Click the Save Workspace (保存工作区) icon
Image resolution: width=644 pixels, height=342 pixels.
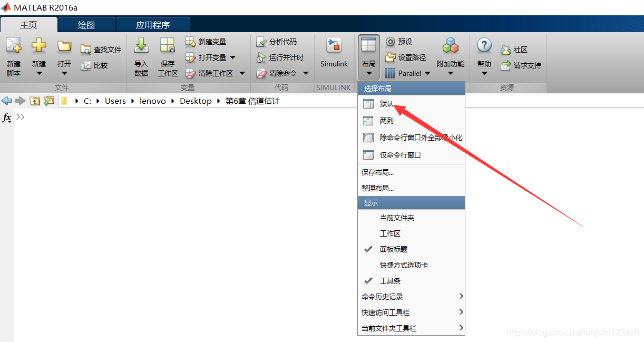(168, 46)
